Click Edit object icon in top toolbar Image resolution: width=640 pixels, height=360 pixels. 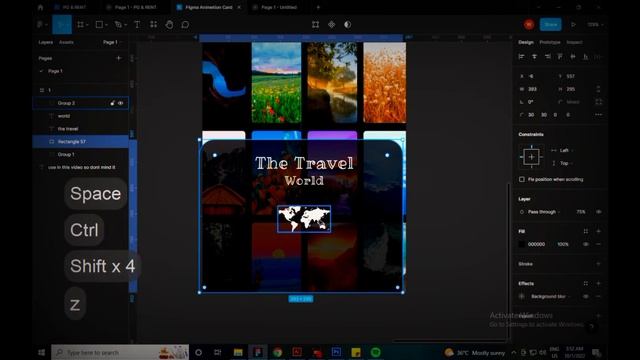click(x=315, y=24)
